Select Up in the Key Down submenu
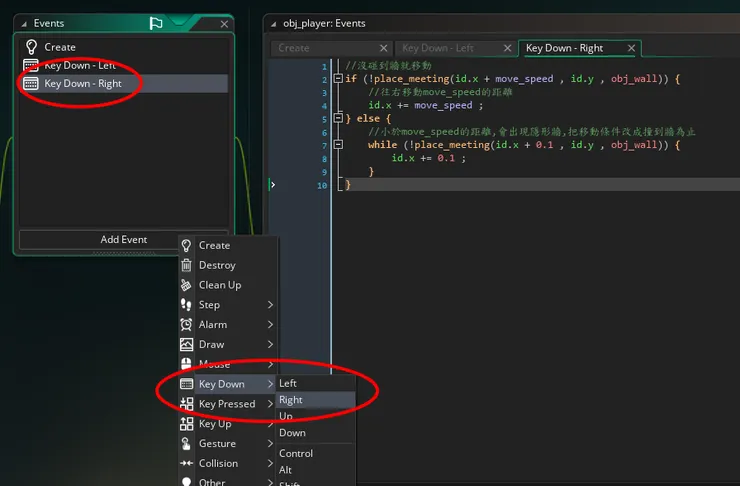Screen dimensions: 740x486 [315, 416]
